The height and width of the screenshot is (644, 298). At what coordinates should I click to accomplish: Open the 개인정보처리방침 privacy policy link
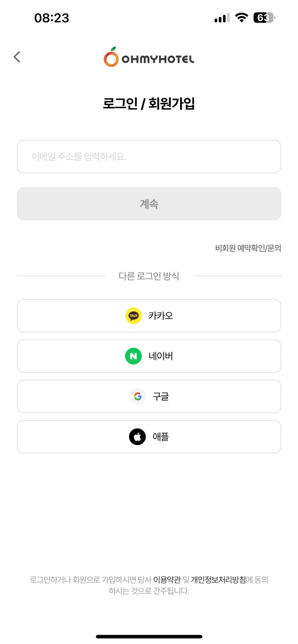pos(218,580)
